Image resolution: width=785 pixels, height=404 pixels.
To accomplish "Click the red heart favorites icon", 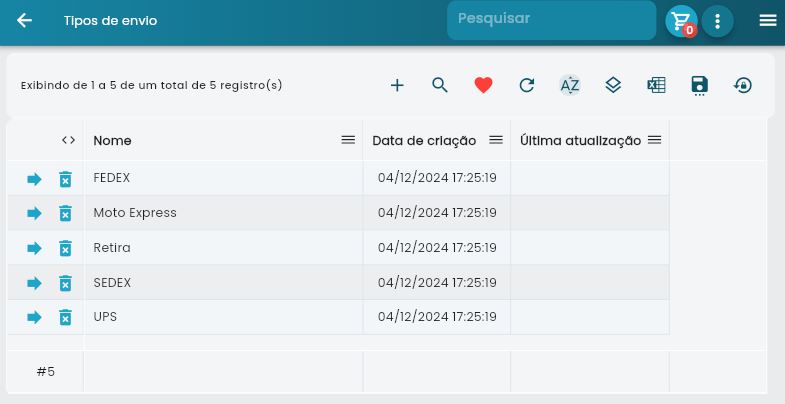I will click(483, 86).
